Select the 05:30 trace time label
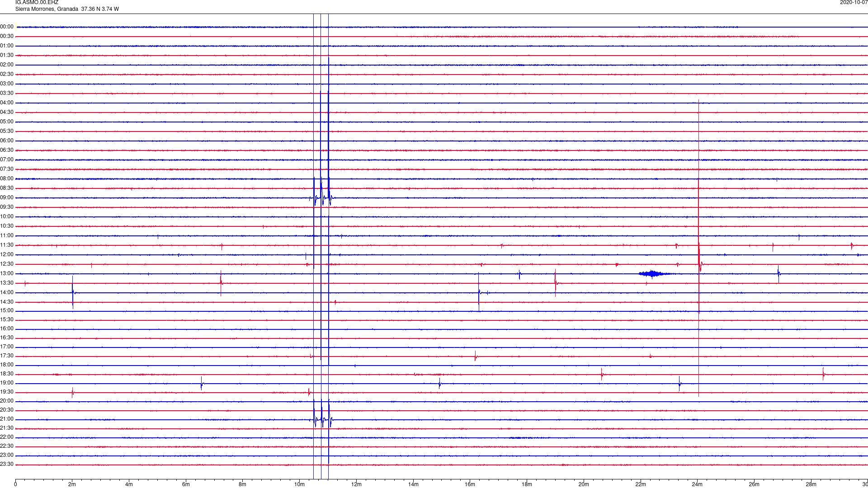The width and height of the screenshot is (868, 488). [7, 131]
